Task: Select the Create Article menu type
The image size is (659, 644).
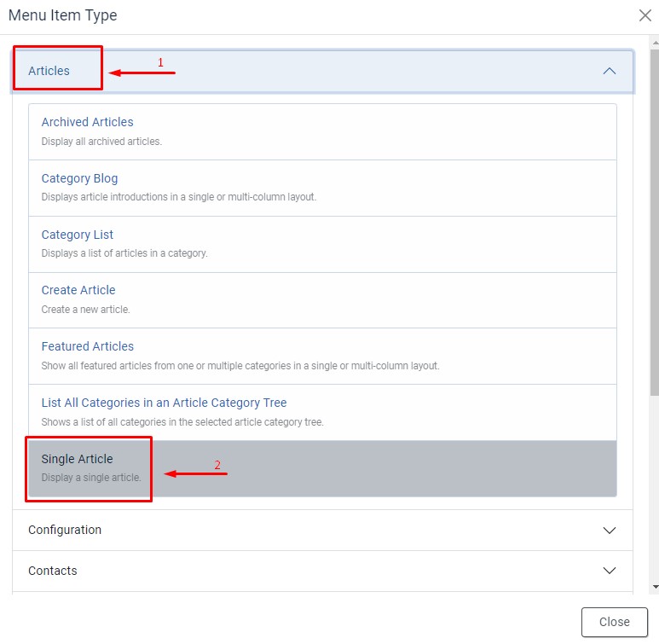Action: coord(78,290)
